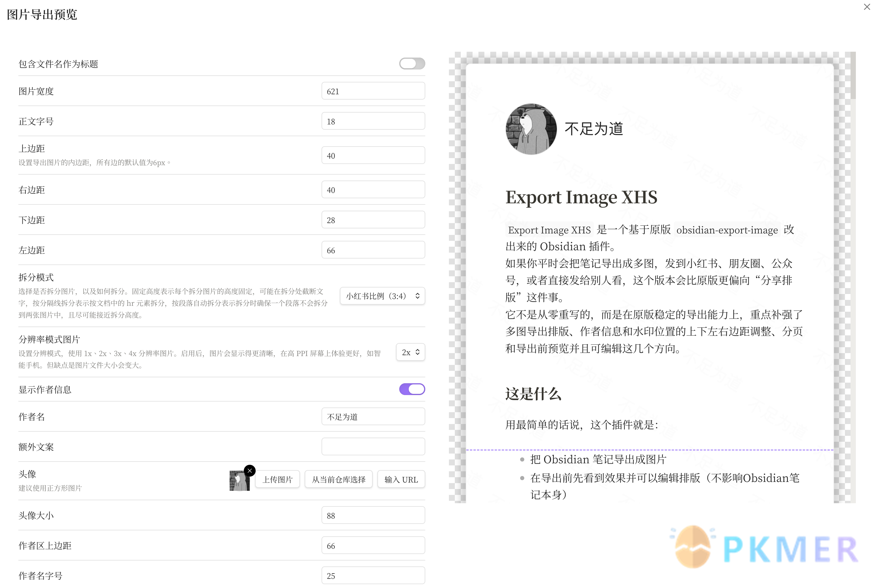
Task: Open the 2x resolution mode dropdown
Action: point(410,352)
